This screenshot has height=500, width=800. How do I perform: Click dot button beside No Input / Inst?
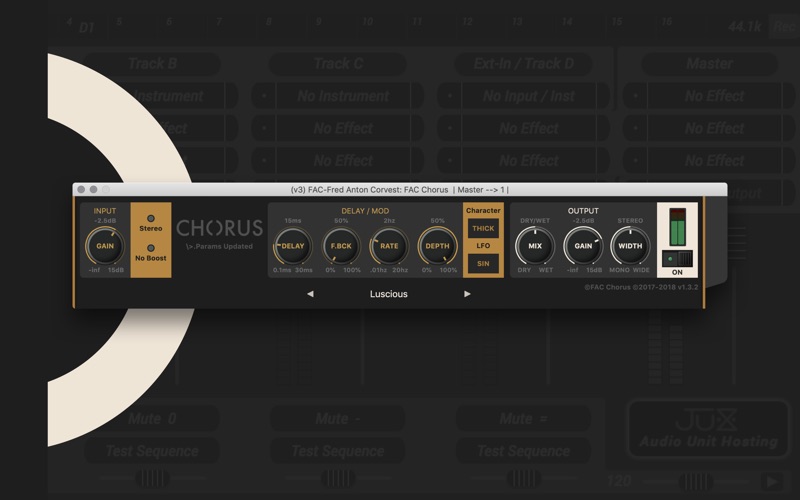(x=449, y=96)
